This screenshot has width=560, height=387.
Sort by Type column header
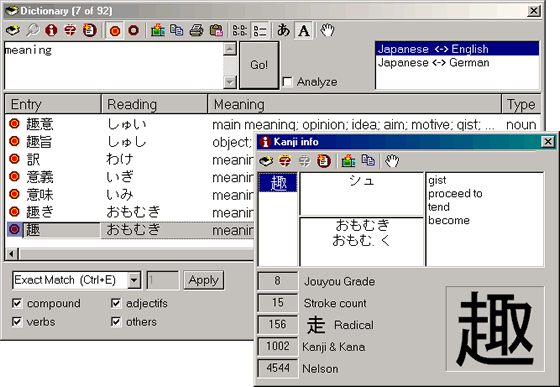pyautogui.click(x=521, y=104)
